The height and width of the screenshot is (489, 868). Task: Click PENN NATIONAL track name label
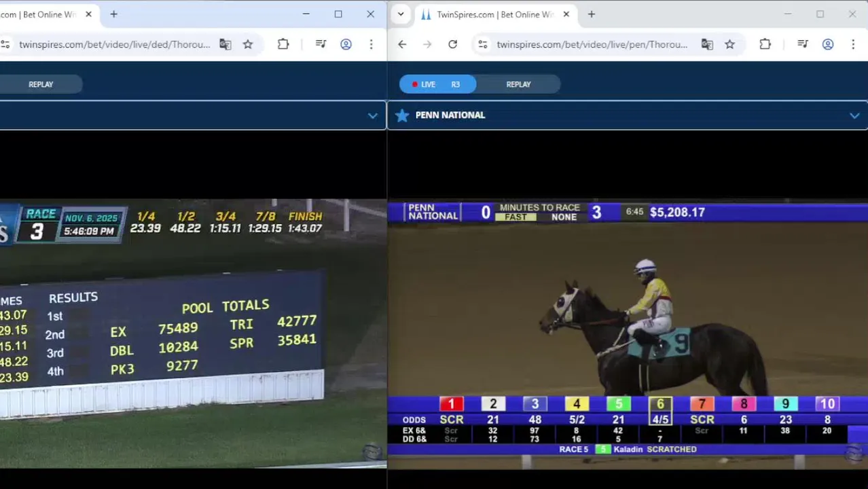(450, 115)
